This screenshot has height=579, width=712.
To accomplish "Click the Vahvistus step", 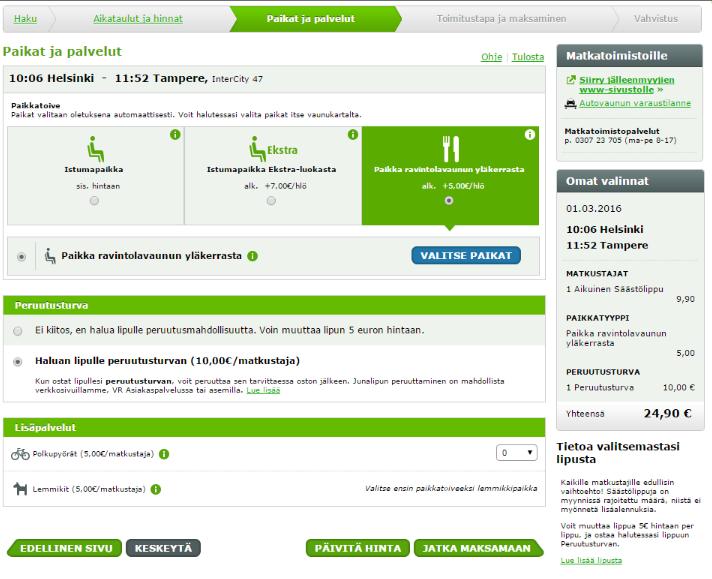I will 656,19.
